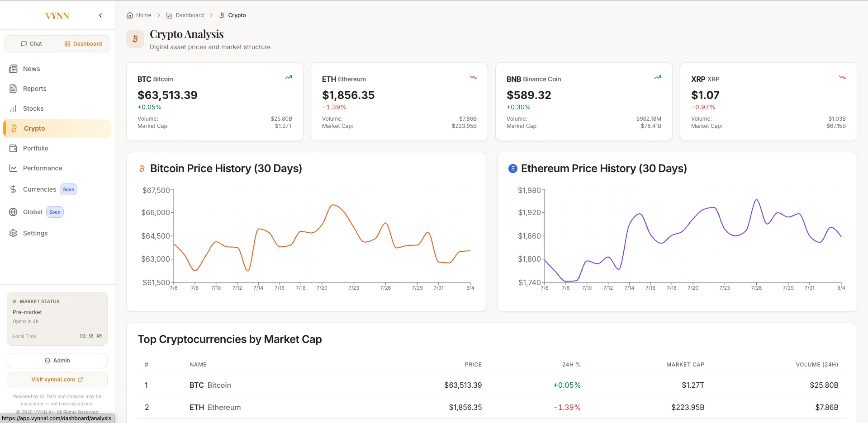Select Crypto in the sidebar
The width and height of the screenshot is (868, 423).
[57, 128]
